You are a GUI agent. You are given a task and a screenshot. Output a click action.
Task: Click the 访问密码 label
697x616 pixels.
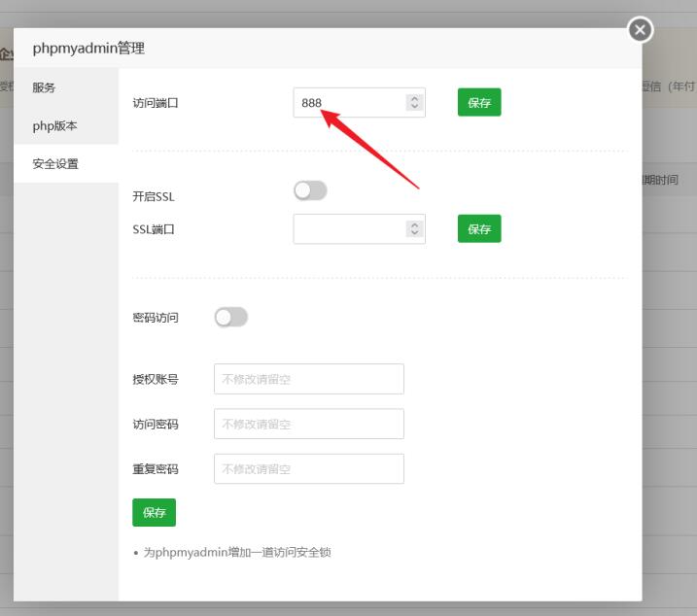click(156, 424)
